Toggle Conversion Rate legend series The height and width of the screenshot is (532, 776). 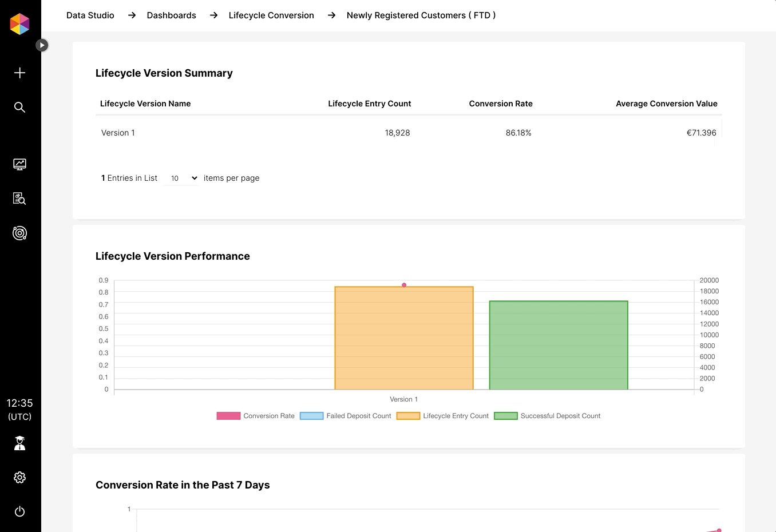[x=256, y=416]
